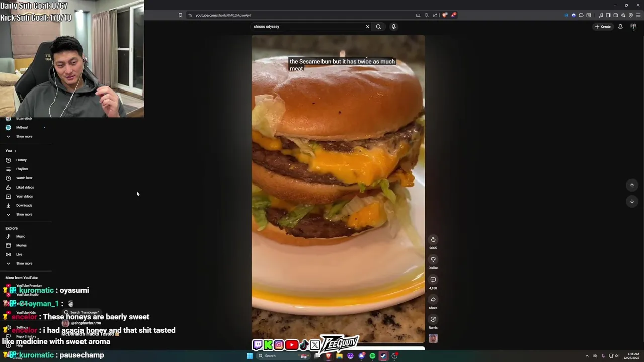Viewport: 644px width, 362px height.
Task: Clear the 'chrono odyssey' search text
Action: coord(367,27)
